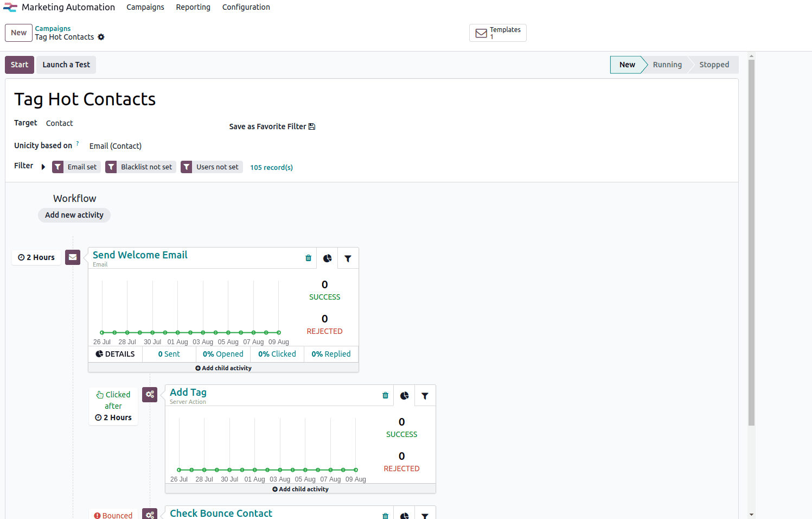This screenshot has width=812, height=519.
Task: Click the 2 Hours trigger label of Send Welcome Email
Action: point(36,257)
